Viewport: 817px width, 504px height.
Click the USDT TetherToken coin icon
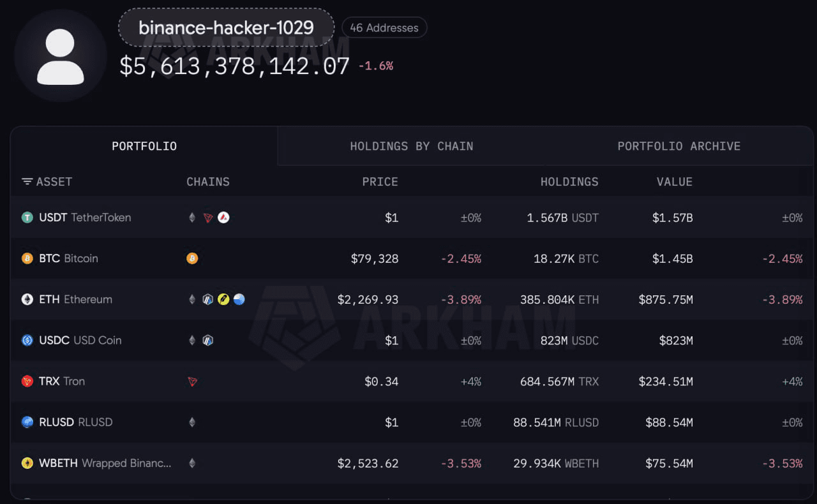pos(27,218)
